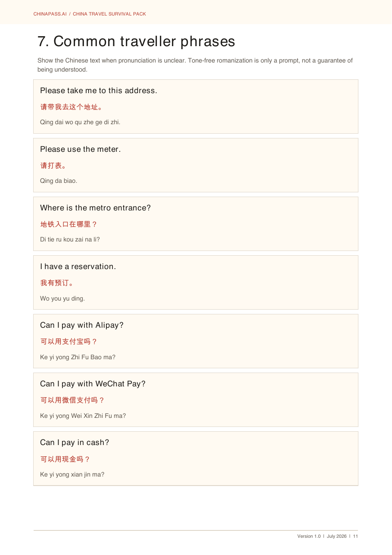Select 'Can I pay with WeChat Pay?' phrase
392x555 pixels.
(x=93, y=384)
